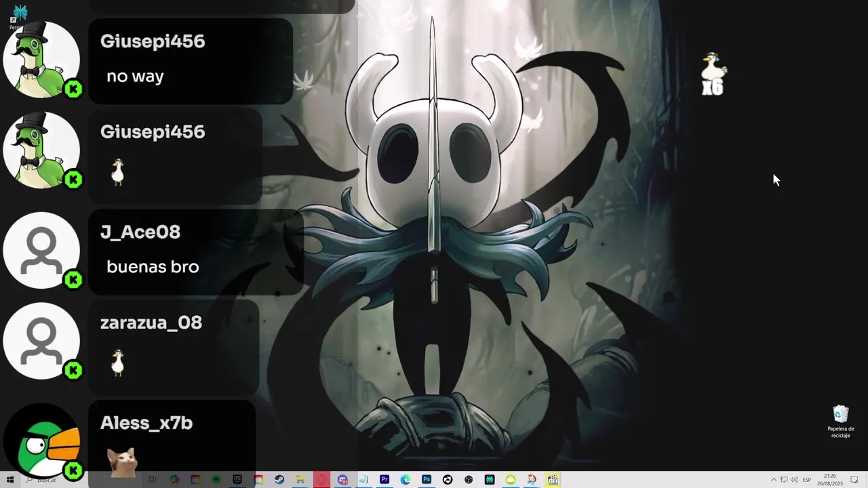868x488 pixels.
Task: Open the notification center
Action: 854,480
